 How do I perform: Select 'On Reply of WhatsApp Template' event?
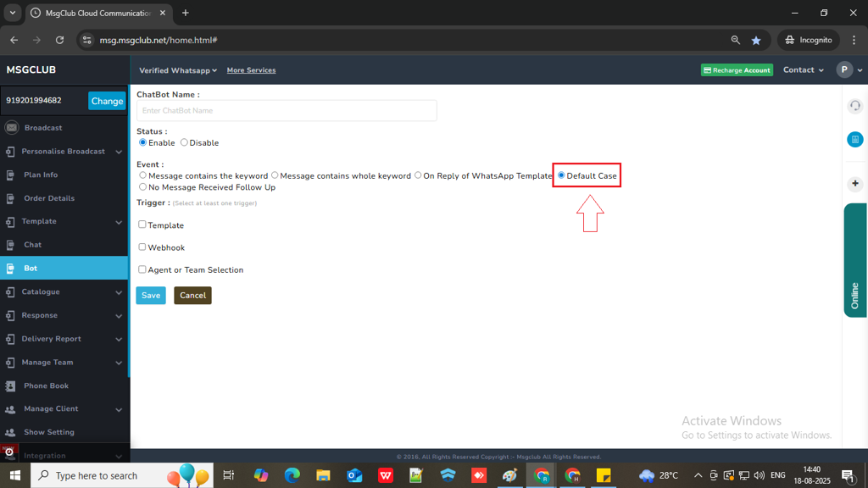coord(418,175)
